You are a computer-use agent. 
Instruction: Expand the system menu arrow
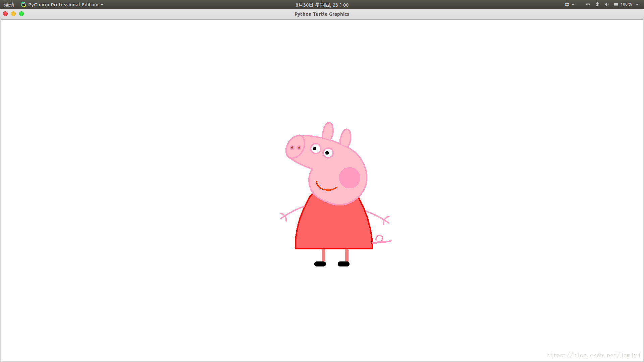637,5
